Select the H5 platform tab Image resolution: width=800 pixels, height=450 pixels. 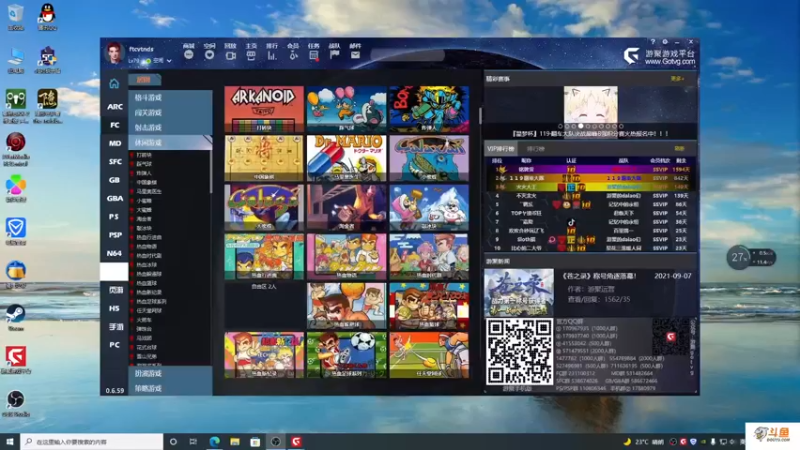tap(115, 309)
